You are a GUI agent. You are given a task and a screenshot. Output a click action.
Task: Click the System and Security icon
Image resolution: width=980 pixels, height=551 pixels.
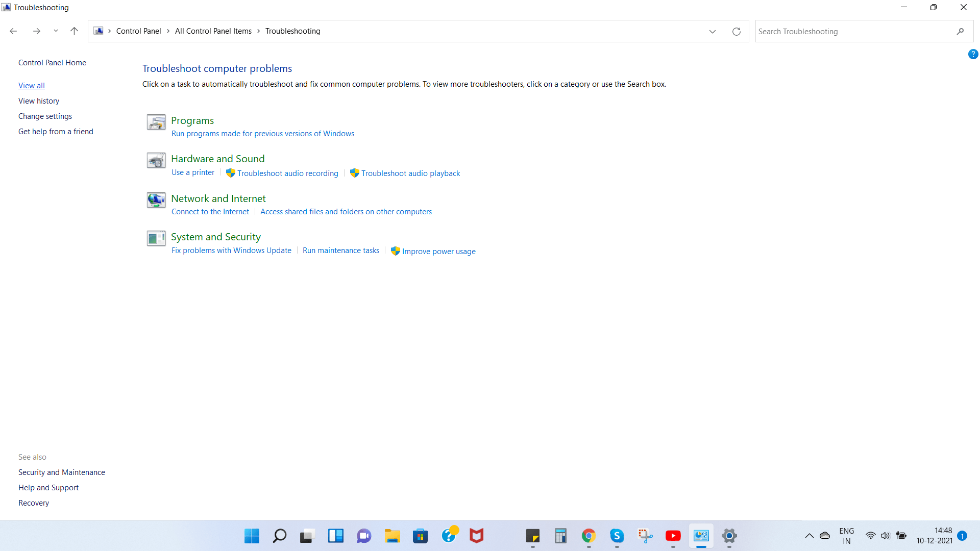coord(156,238)
